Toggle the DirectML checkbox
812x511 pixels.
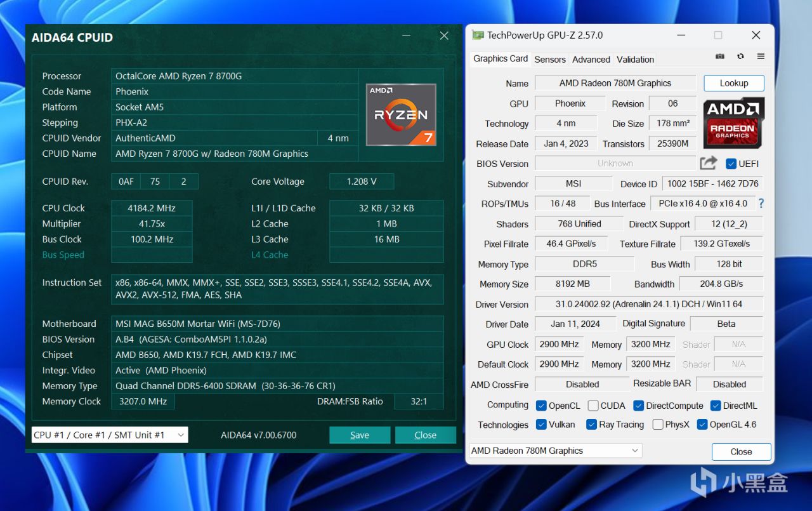tap(716, 406)
